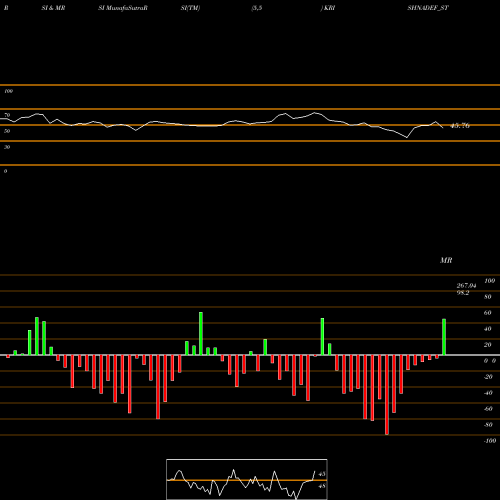Select the 267.94 value text
The image size is (500, 500).
click(466, 286)
